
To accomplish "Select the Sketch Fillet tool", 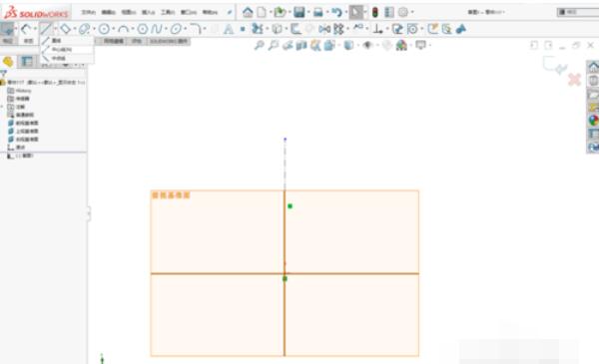I will click(x=195, y=29).
